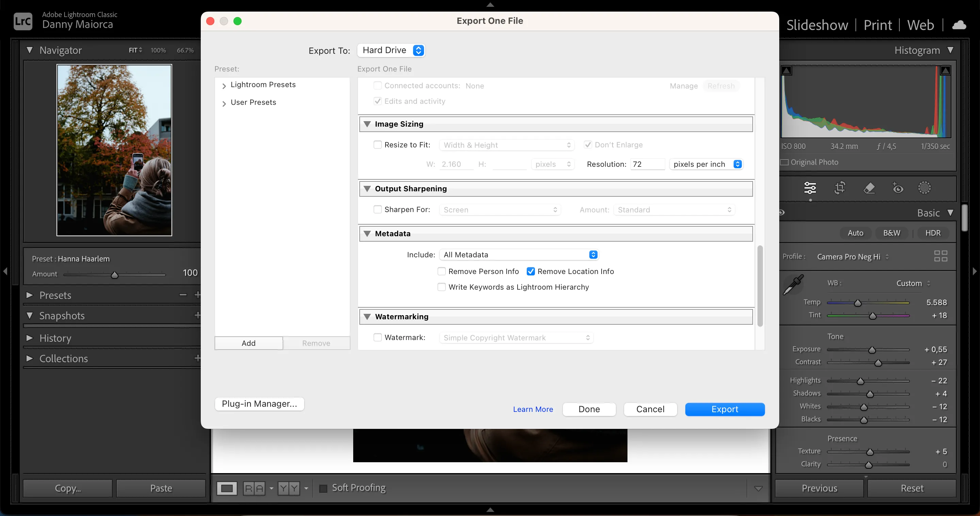Switch to the Slideshow module
The image size is (980, 516).
pos(817,25)
